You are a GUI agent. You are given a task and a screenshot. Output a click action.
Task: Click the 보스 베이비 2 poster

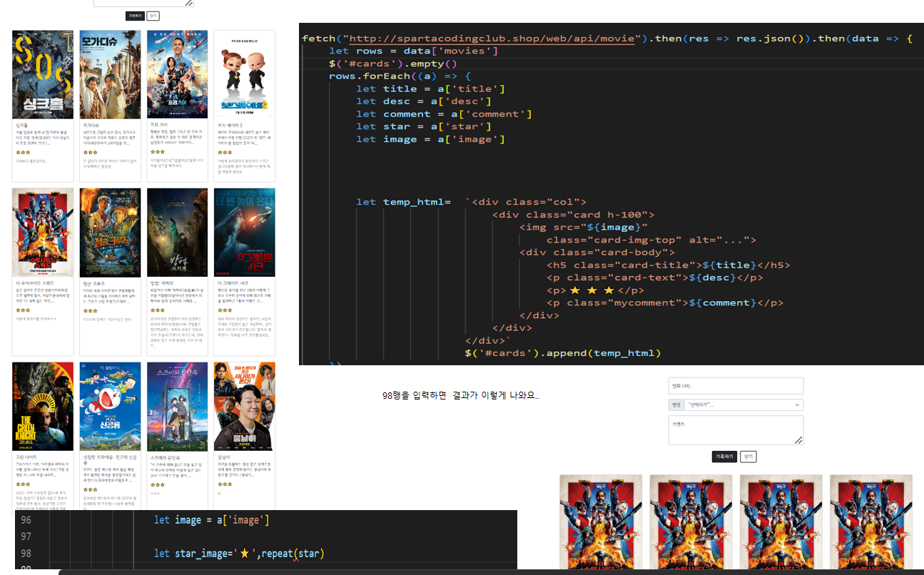(245, 75)
